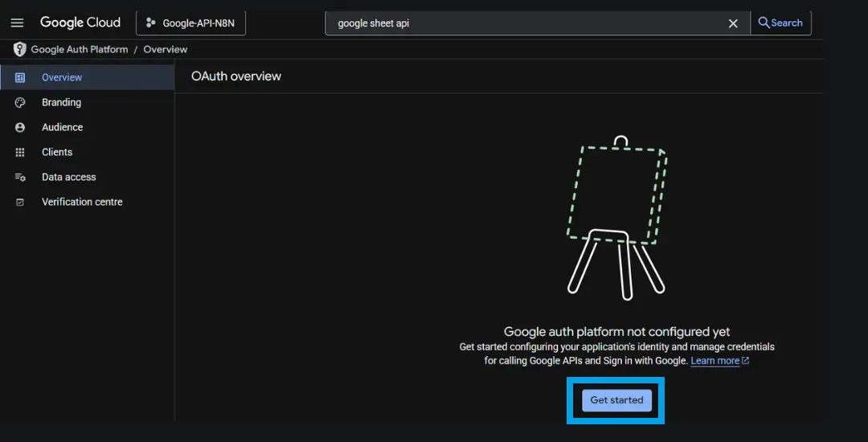Click the project picker dots icon
868x442 pixels.
coord(150,23)
